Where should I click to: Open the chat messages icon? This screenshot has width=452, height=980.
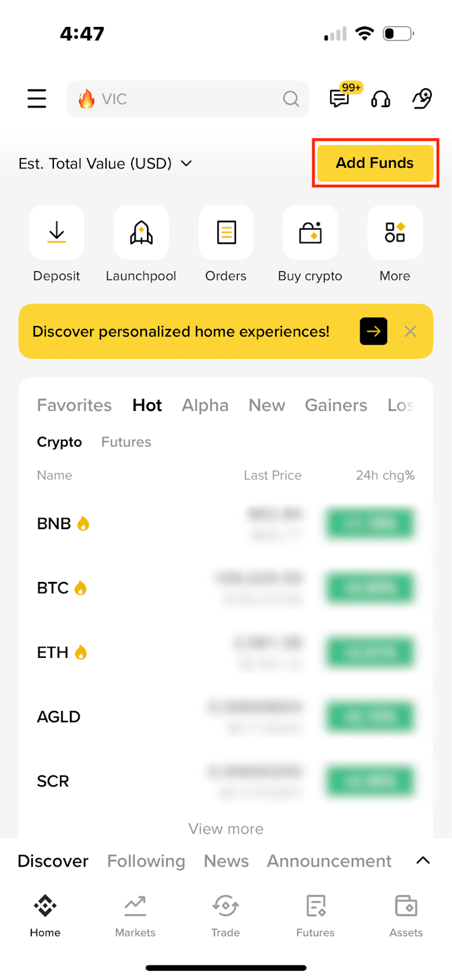pos(339,99)
